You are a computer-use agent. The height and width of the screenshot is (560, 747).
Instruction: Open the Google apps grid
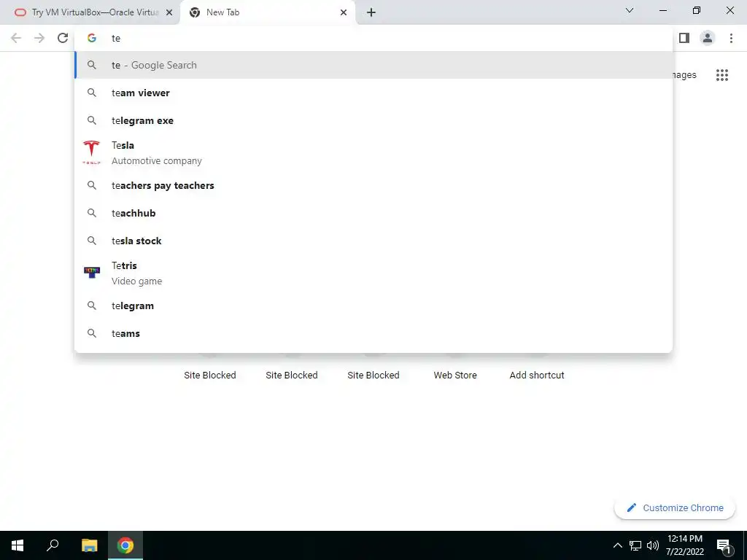[721, 75]
